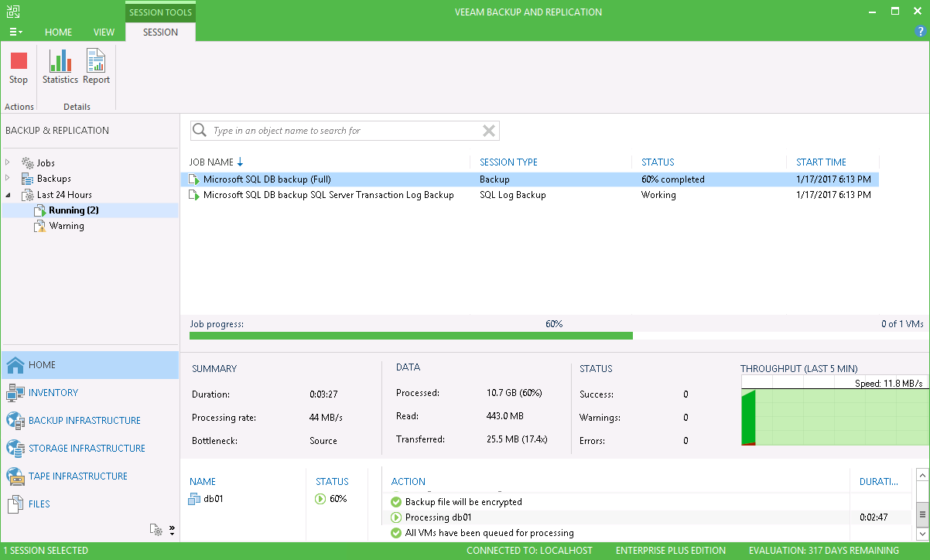Collapse the Last 24 Hours node
This screenshot has height=560, width=930.
(8, 195)
